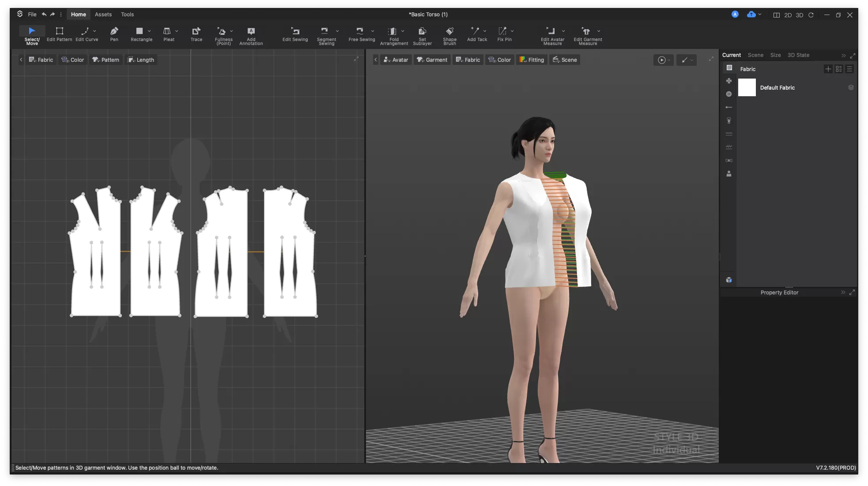Select the Default Fabric white swatch

point(747,87)
